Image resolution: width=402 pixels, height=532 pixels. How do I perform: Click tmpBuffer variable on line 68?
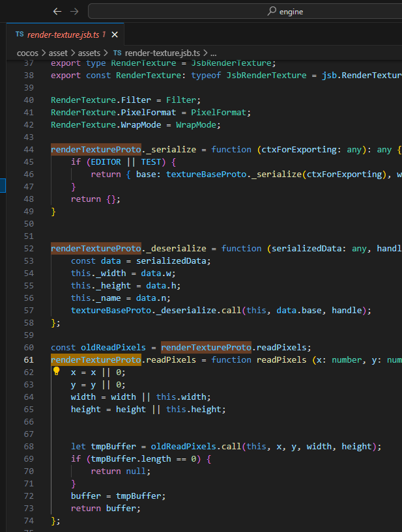click(113, 447)
